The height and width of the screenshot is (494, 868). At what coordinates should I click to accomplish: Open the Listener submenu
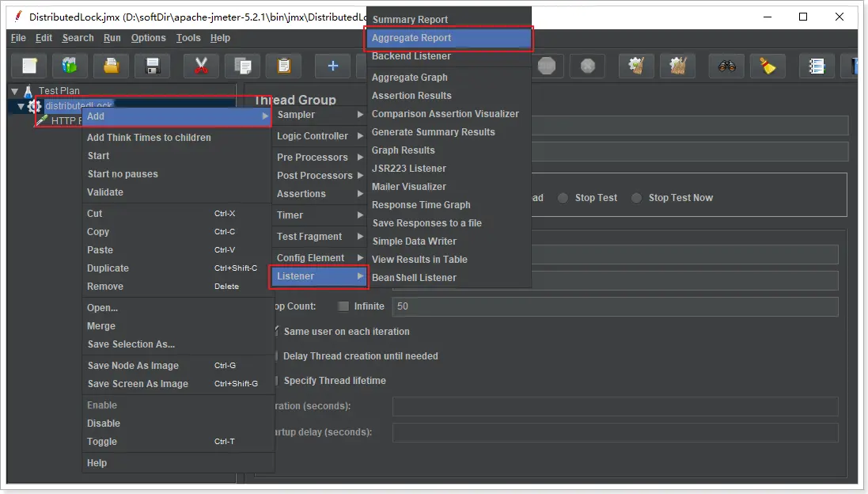pyautogui.click(x=319, y=275)
